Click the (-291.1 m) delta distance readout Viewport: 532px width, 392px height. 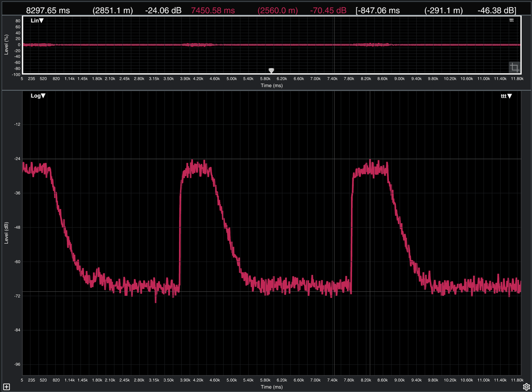(443, 11)
